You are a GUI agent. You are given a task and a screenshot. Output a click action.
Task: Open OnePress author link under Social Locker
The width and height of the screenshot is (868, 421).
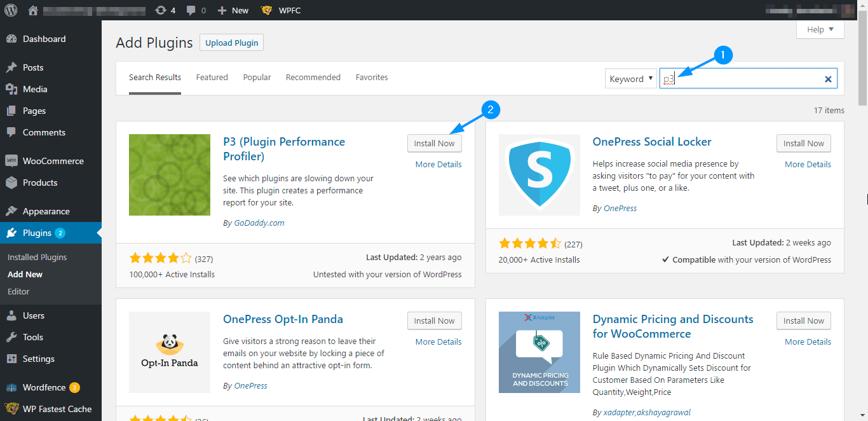[620, 209]
